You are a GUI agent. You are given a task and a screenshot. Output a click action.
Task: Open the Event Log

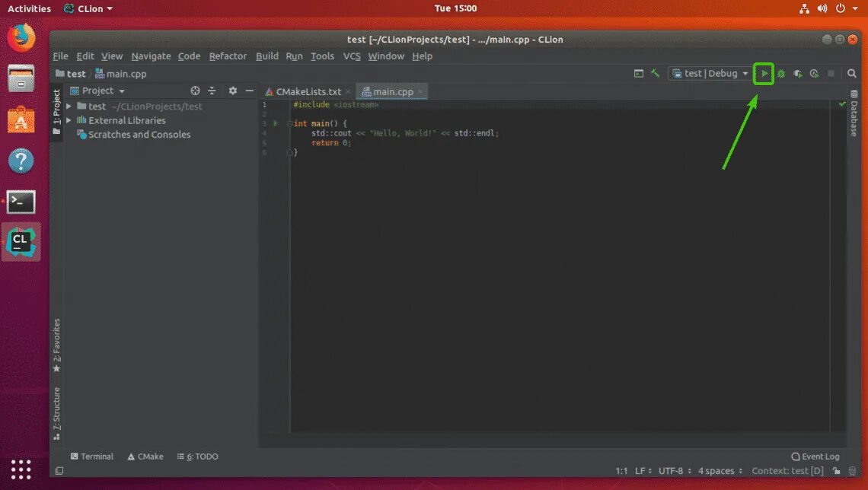[815, 457]
